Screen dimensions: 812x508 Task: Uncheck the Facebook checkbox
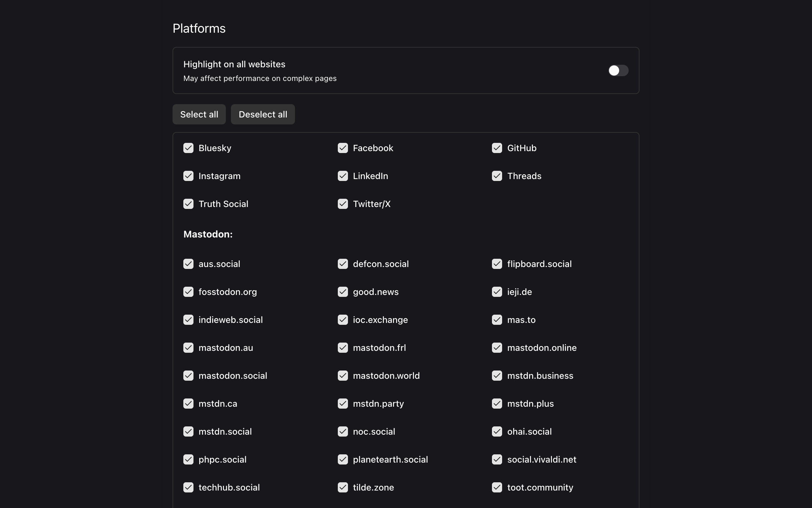[343, 148]
